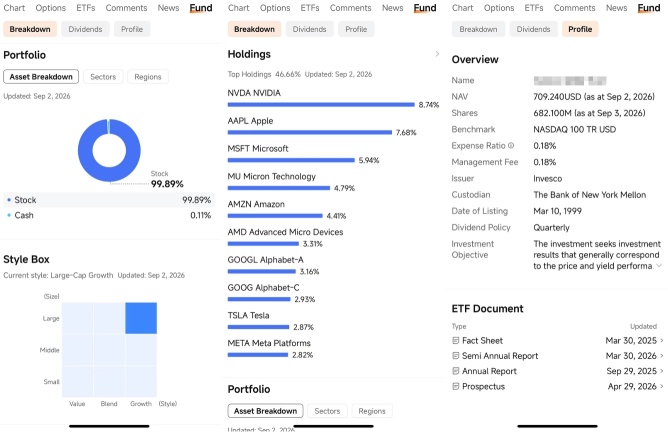Open the Fact Sheet document row label
The width and height of the screenshot is (668, 435).
482,340
